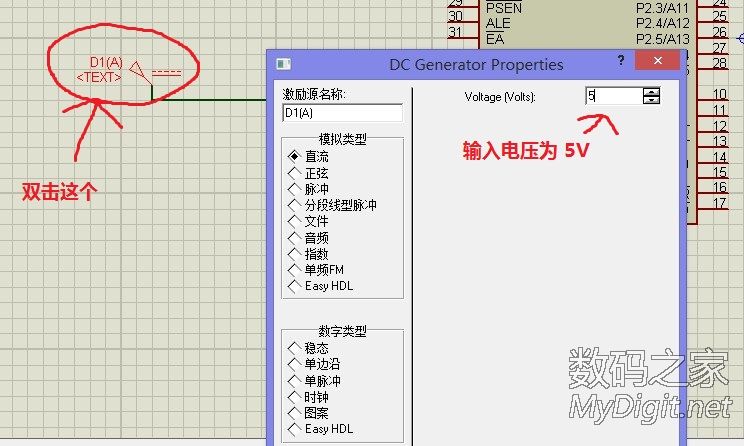Choose the 脉冲 generator type
The width and height of the screenshot is (744, 446).
click(294, 189)
